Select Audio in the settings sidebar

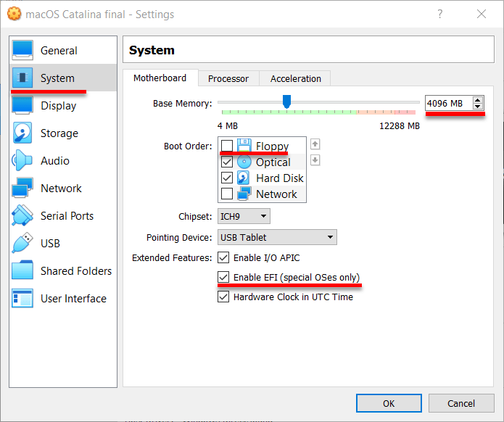63,160
